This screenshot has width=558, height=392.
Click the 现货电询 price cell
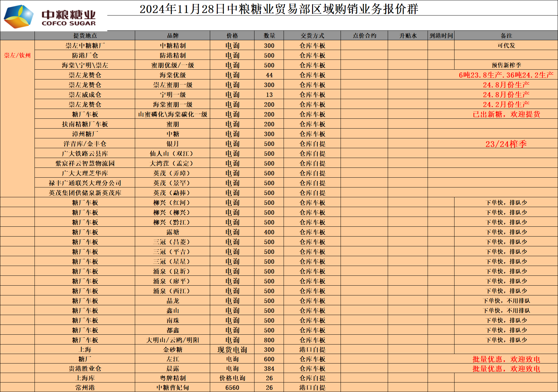[232, 350]
